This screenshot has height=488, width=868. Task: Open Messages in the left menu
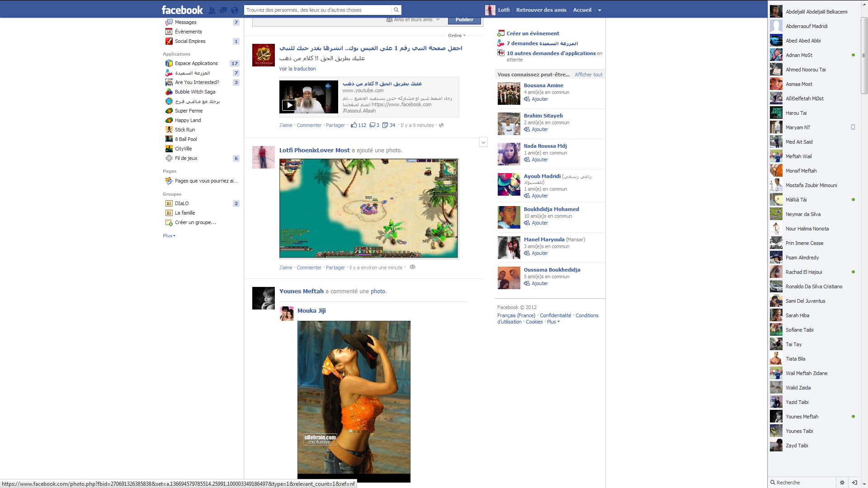pyautogui.click(x=185, y=22)
